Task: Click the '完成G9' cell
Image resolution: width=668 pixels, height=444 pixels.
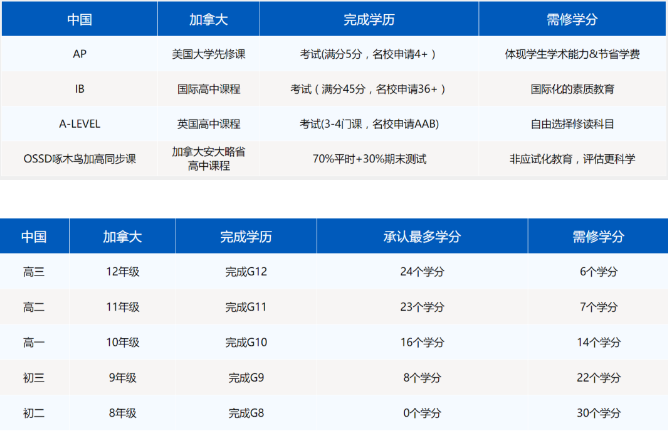Action: (246, 378)
